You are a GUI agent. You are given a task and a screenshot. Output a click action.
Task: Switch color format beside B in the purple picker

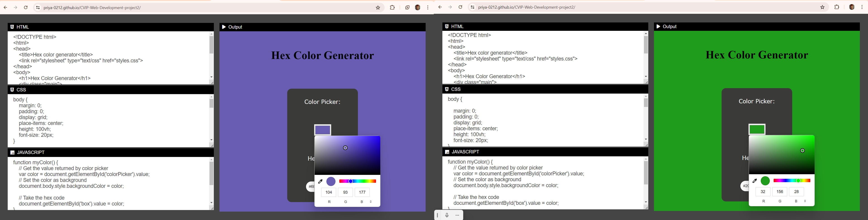pos(371,202)
